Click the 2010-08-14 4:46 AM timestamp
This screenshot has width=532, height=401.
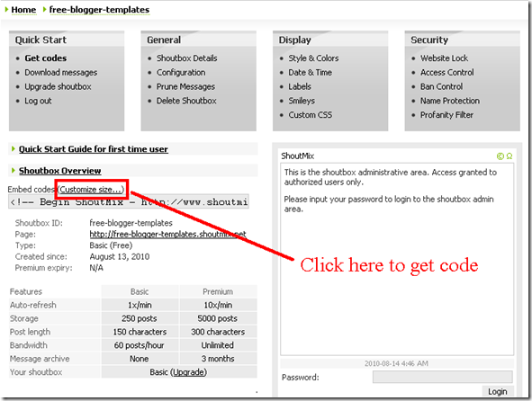coord(396,364)
